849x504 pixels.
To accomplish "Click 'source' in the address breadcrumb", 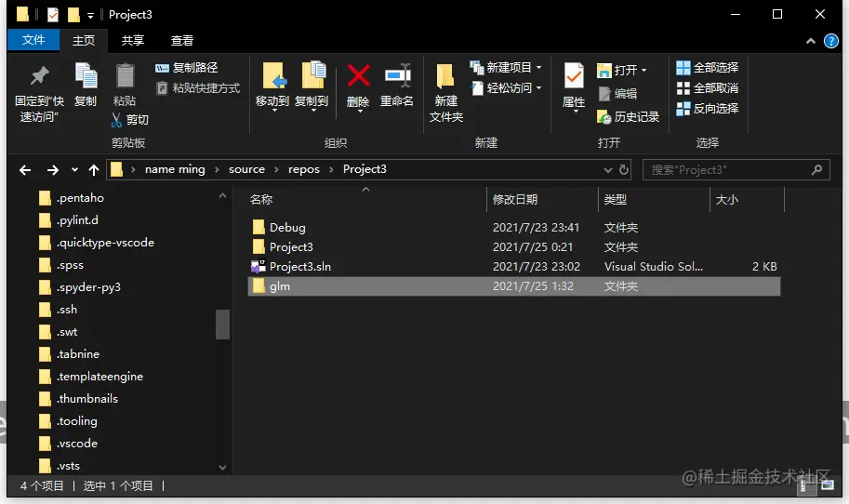I will [247, 169].
